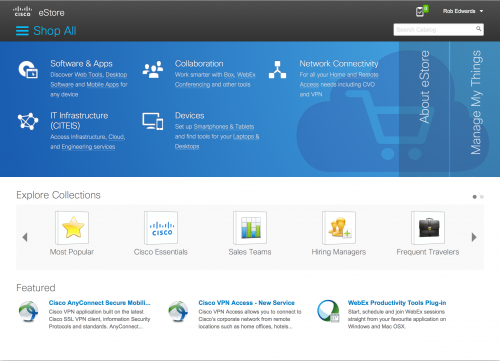Click the Featured section heading
The height and width of the screenshot is (361, 500).
coord(36,288)
